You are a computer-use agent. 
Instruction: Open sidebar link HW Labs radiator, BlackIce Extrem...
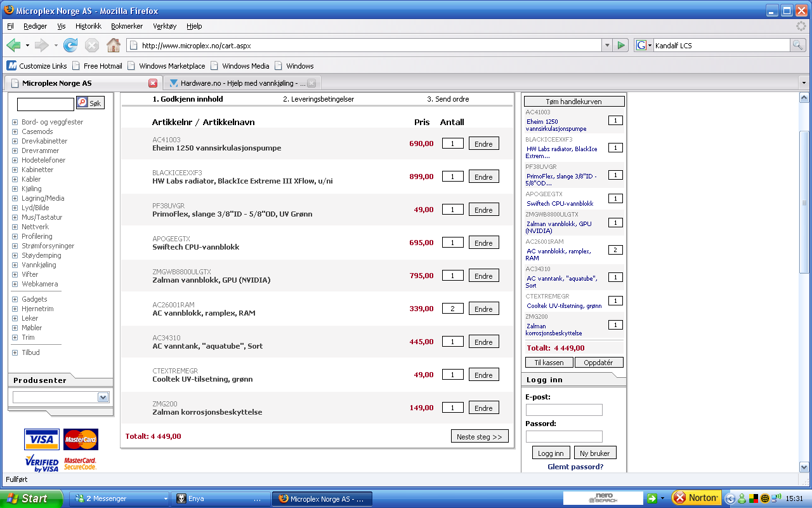click(x=562, y=152)
